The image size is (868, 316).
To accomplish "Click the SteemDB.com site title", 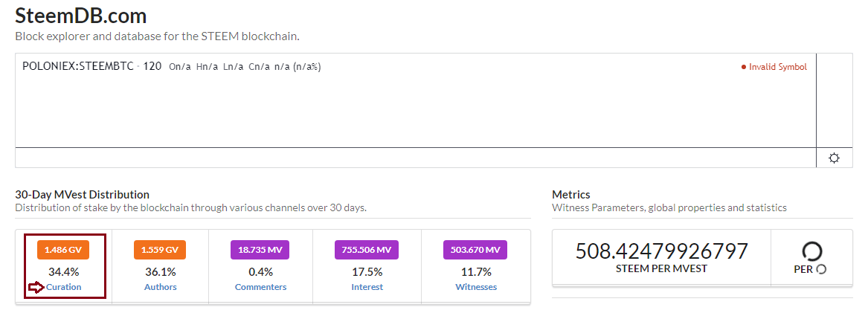I will point(81,16).
